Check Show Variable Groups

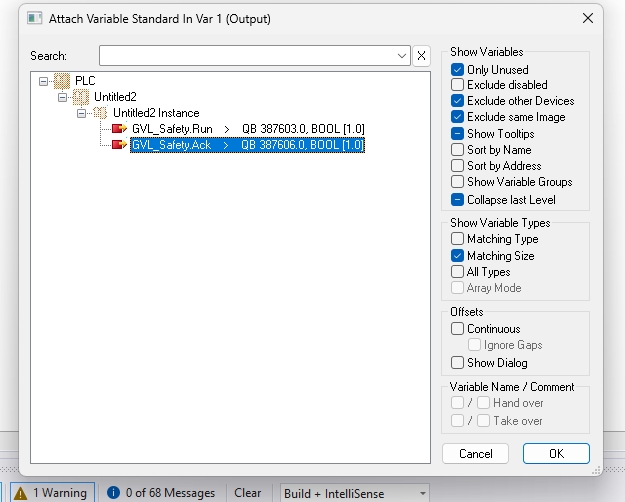(457, 181)
